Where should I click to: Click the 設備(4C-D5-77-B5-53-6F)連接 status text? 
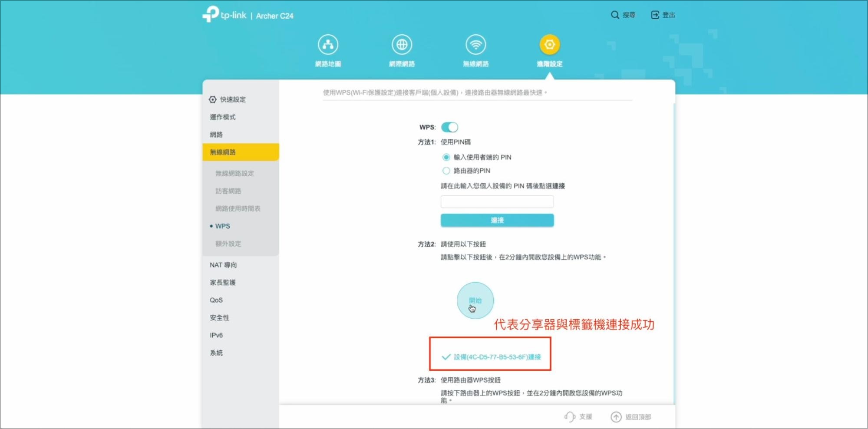[497, 357]
